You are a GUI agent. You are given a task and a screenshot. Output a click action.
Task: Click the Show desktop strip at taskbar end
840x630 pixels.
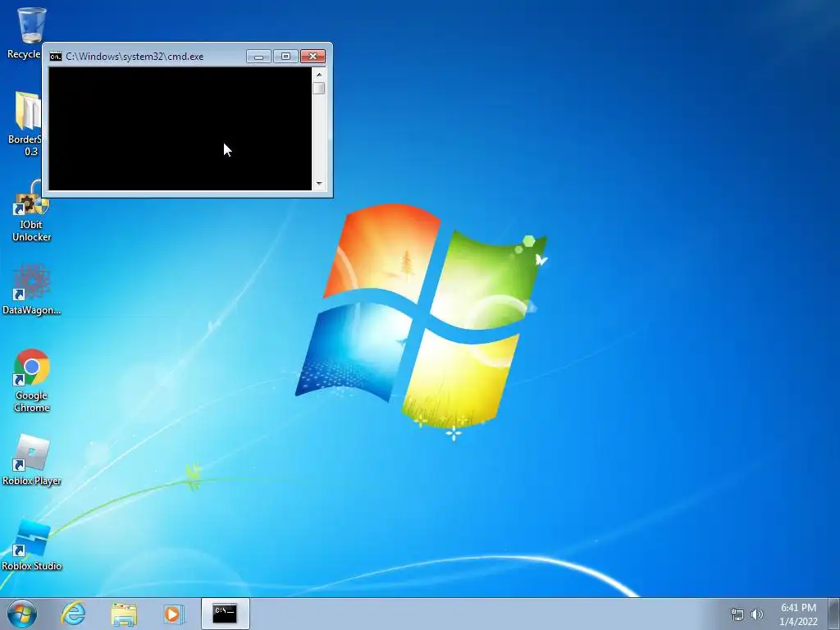point(834,614)
